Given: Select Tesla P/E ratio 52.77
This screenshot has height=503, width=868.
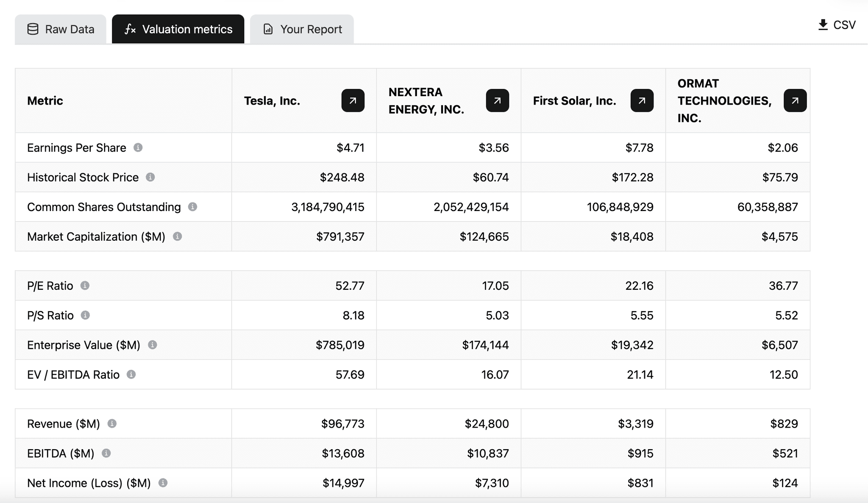Looking at the screenshot, I should pos(350,286).
